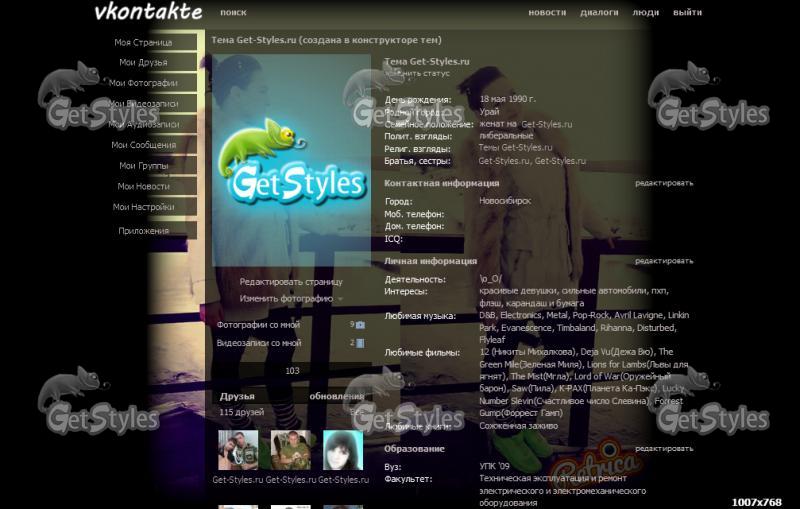Click the vkontakte logo

click(148, 12)
